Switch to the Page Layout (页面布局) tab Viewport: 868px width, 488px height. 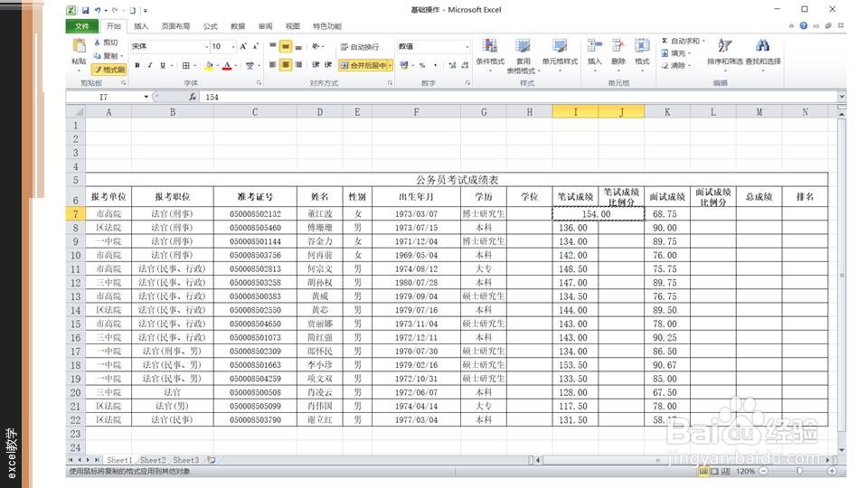(x=175, y=26)
